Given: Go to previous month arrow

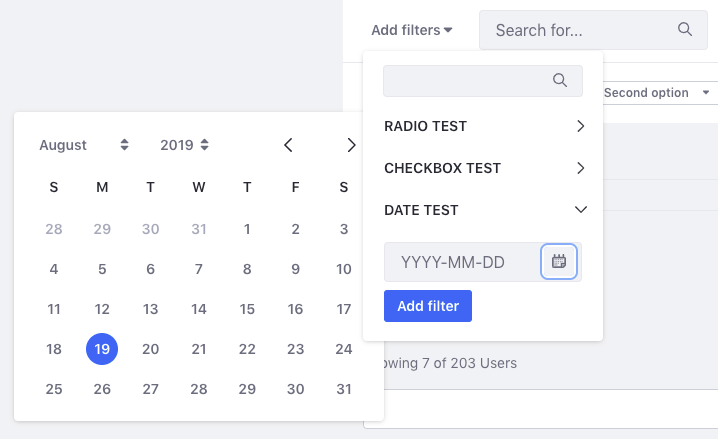Looking at the screenshot, I should coord(288,145).
